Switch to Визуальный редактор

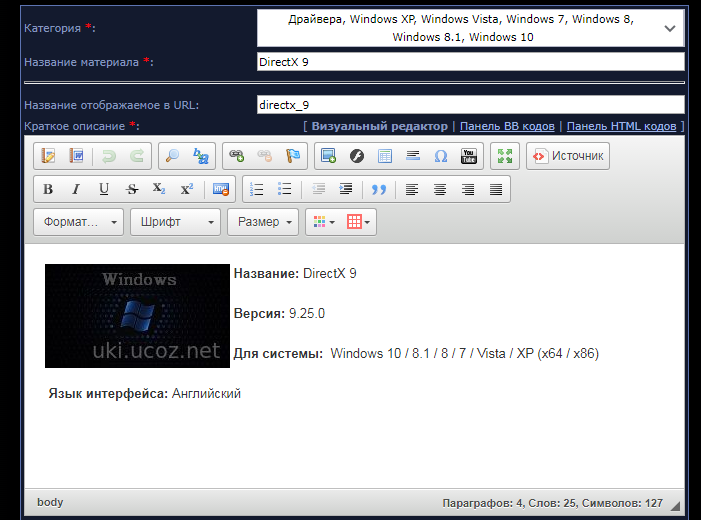click(380, 126)
